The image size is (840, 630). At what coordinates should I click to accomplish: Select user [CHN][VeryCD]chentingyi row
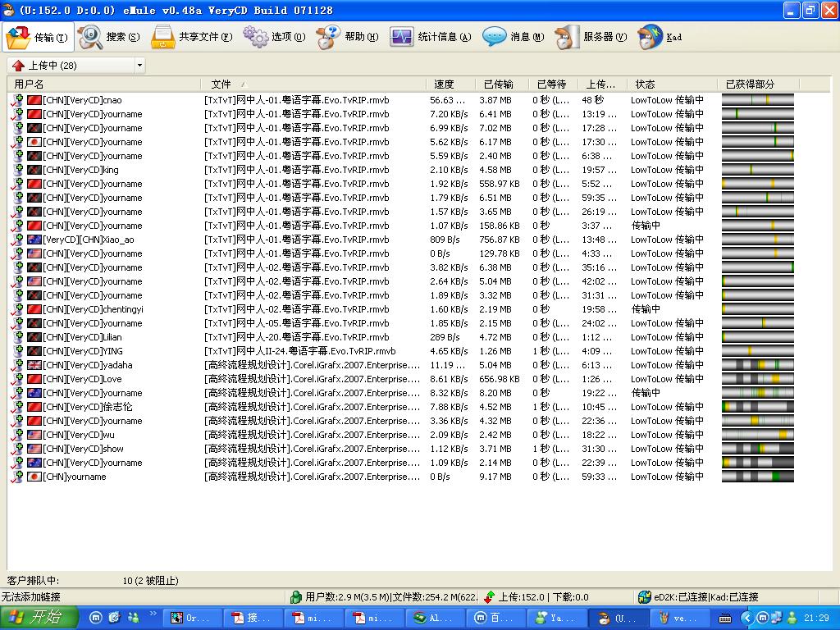coord(402,309)
